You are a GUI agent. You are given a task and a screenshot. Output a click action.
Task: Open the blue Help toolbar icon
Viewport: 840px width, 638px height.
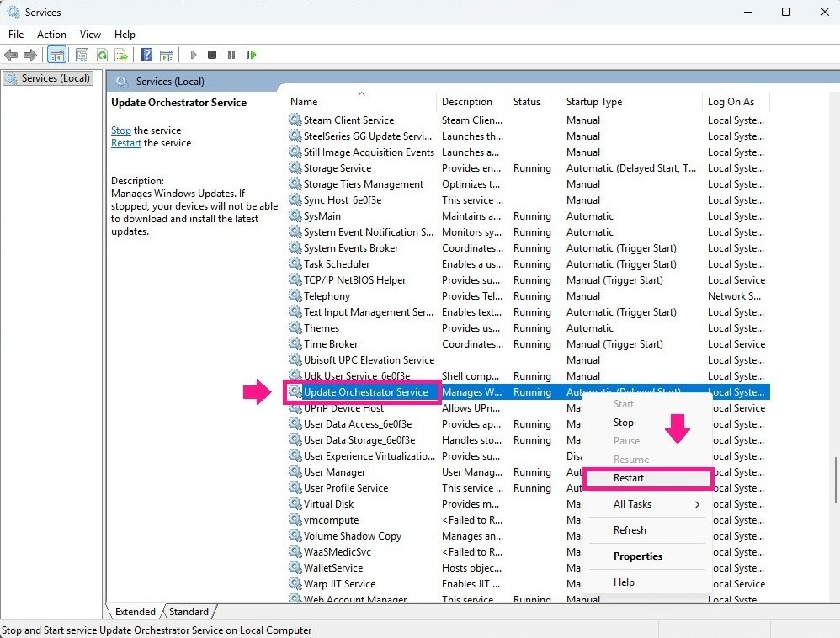point(146,55)
